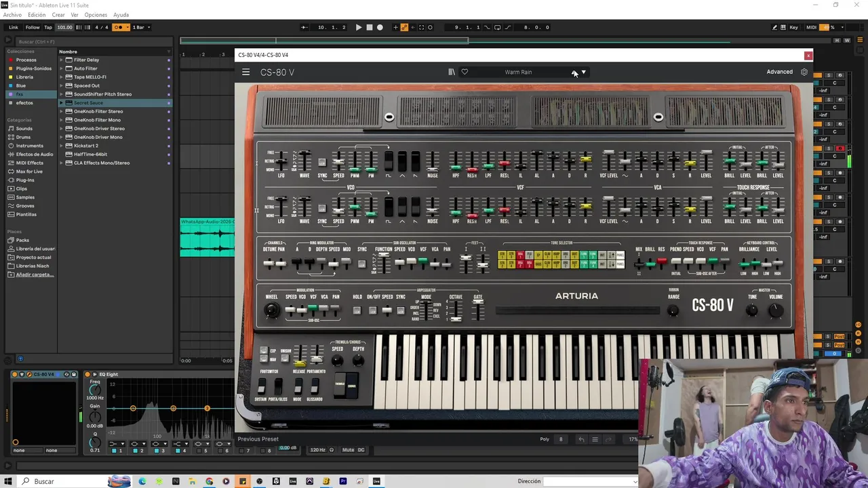The image size is (868, 488).
Task: Open the CS-80 V preset library icon
Action: pyautogui.click(x=452, y=72)
